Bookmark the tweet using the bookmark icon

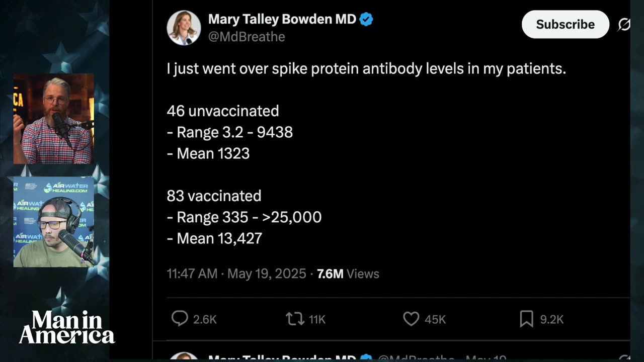pyautogui.click(x=526, y=319)
